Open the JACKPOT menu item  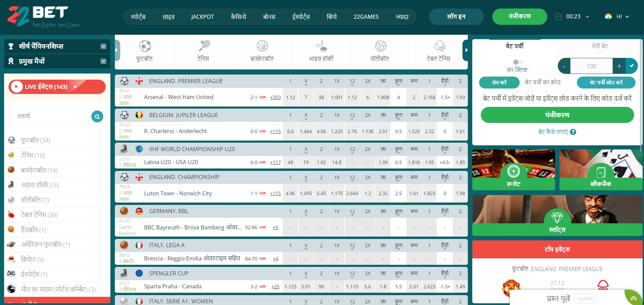coord(202,17)
